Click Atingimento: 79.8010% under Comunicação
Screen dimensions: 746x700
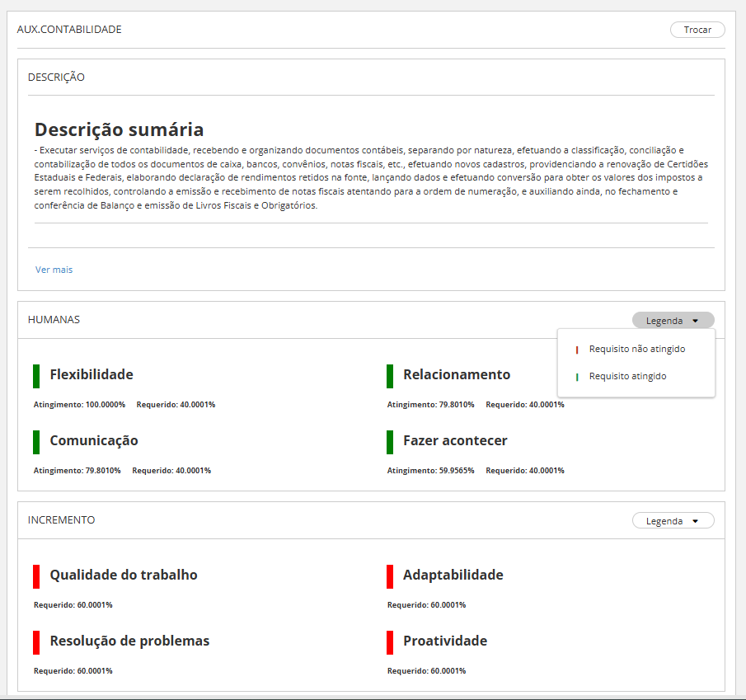tap(77, 471)
